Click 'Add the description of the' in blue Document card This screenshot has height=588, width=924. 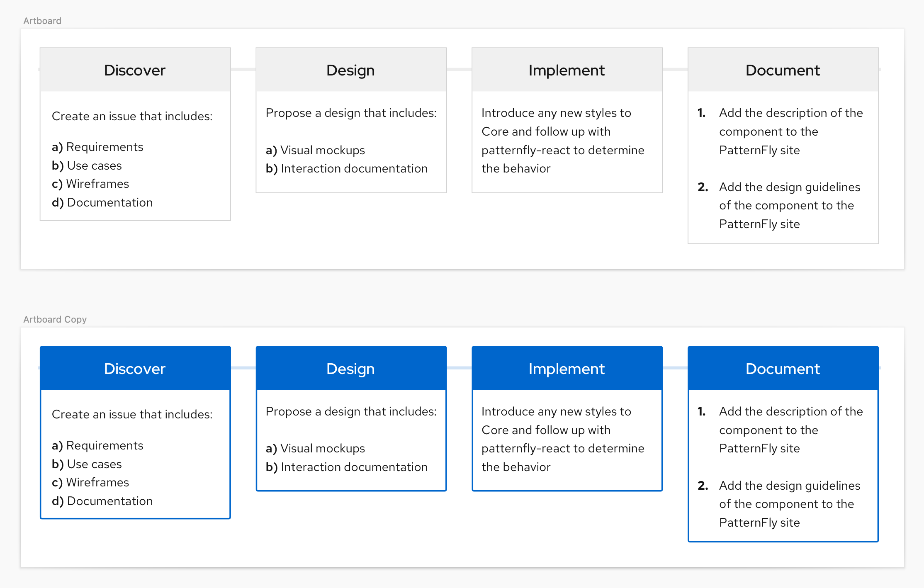click(x=791, y=411)
